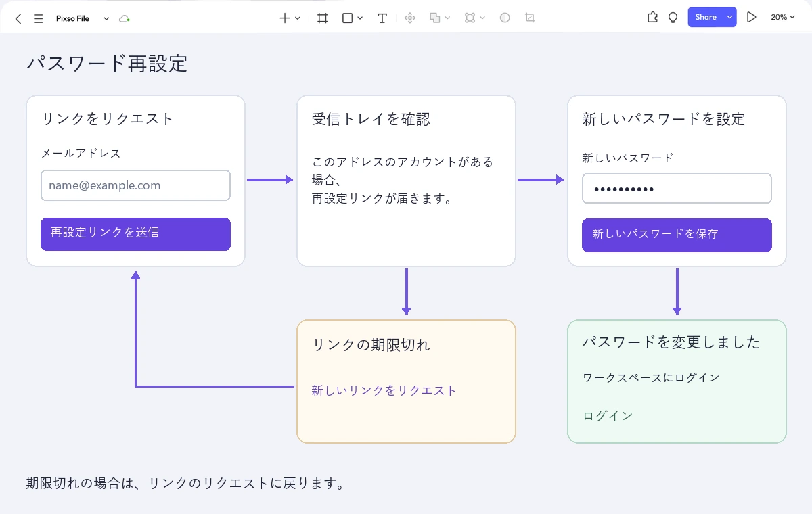Go back using the left arrow
Image resolution: width=812 pixels, height=514 pixels.
18,18
